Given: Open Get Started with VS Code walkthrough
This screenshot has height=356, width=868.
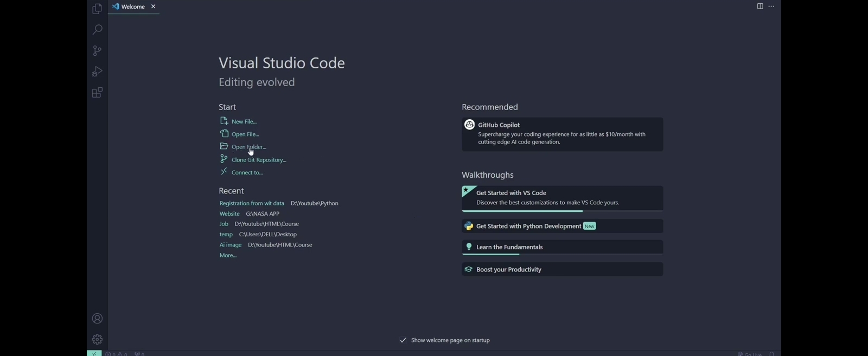Looking at the screenshot, I should coord(562,198).
